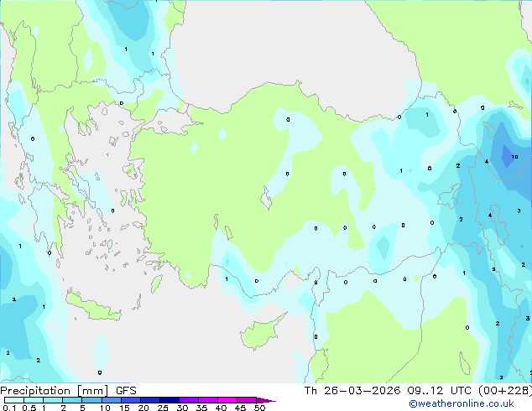The height and width of the screenshot is (411, 532).
Task: Click the 45–50 mm legend color swatch
Action: (247, 400)
